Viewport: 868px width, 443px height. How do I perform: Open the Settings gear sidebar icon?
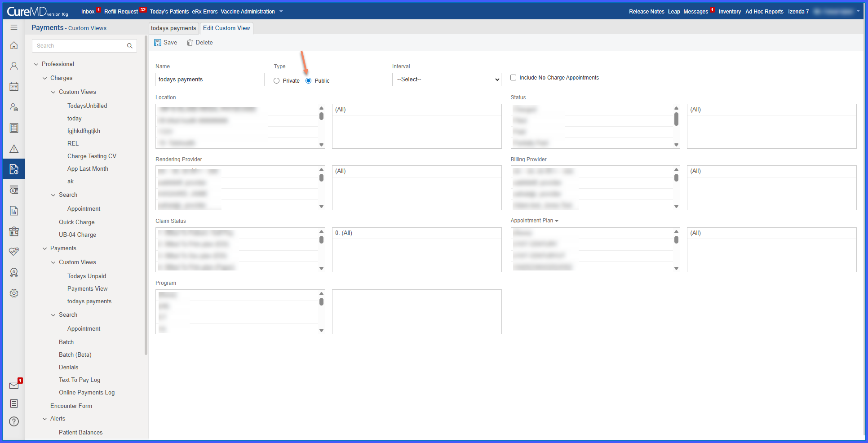tap(14, 293)
